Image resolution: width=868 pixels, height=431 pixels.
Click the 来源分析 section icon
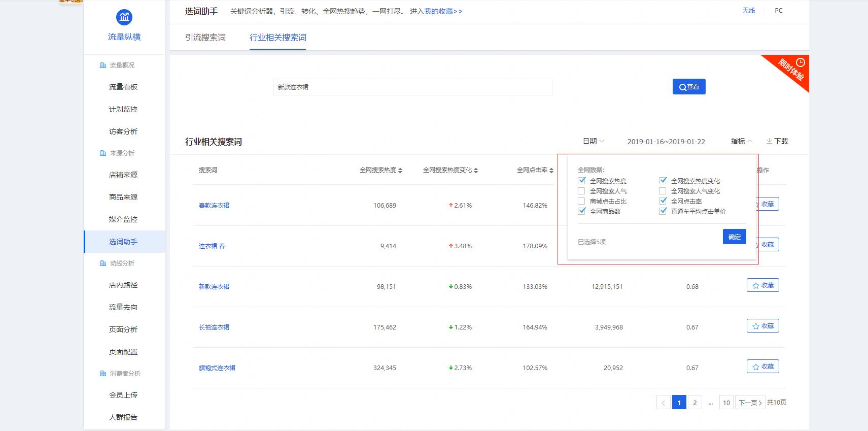click(103, 153)
